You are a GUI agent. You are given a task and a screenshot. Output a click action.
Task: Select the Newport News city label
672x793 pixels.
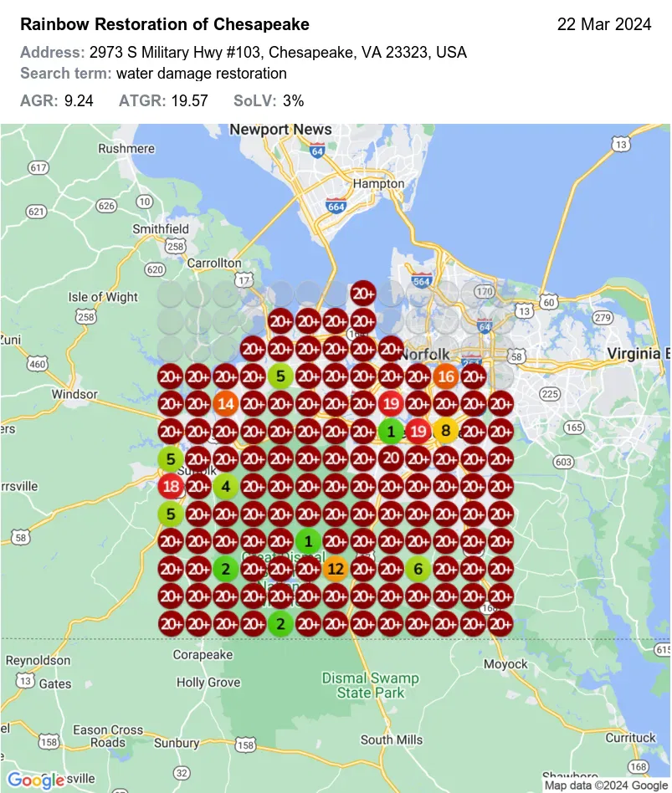280,130
